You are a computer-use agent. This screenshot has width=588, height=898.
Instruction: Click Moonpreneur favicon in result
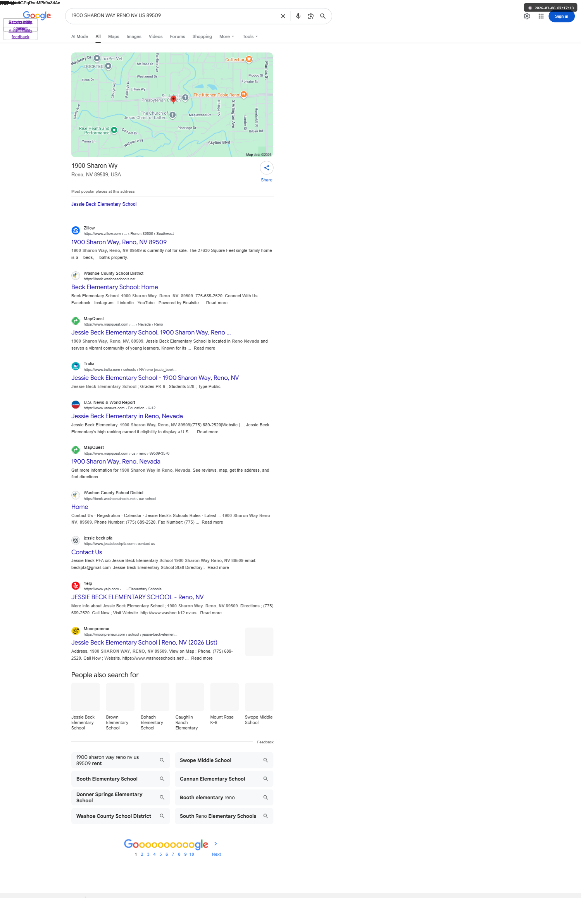[76, 631]
